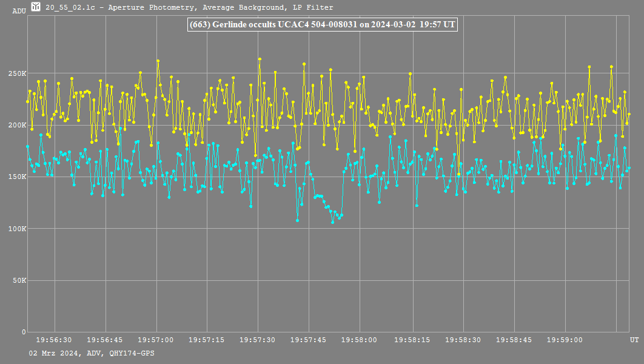The width and height of the screenshot is (644, 364).
Task: Click the light curve file icon in the title
Action: coord(36,7)
